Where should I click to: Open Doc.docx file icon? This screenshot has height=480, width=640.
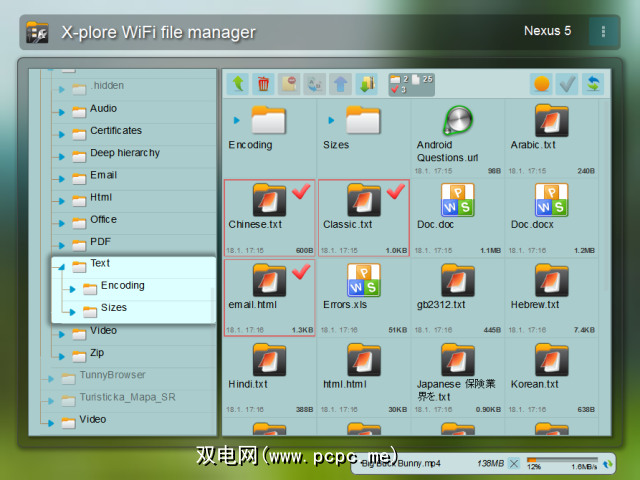pyautogui.click(x=551, y=200)
